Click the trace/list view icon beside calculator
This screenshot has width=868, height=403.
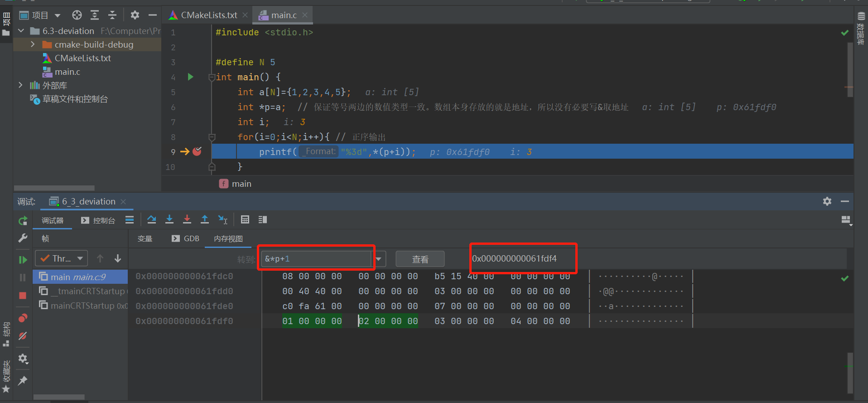[x=263, y=220]
